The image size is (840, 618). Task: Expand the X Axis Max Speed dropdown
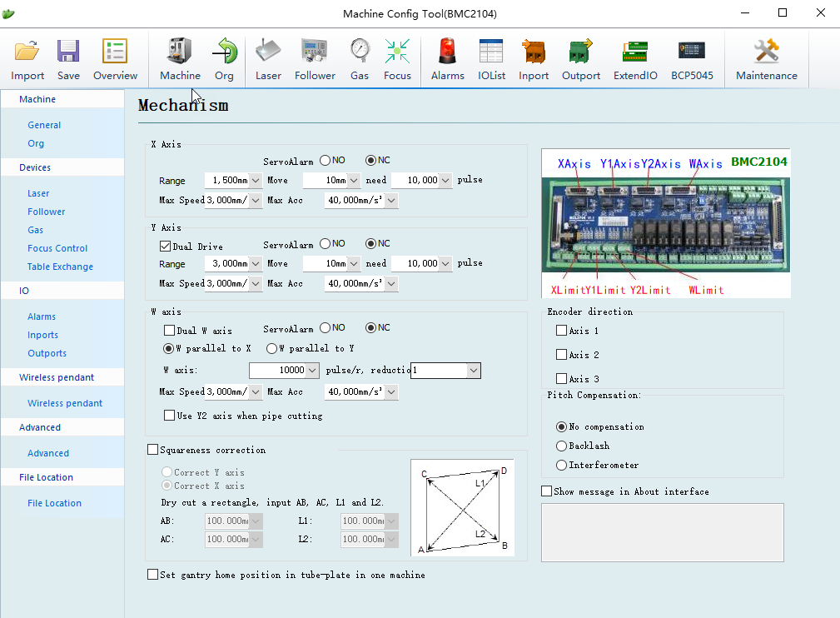(x=256, y=201)
